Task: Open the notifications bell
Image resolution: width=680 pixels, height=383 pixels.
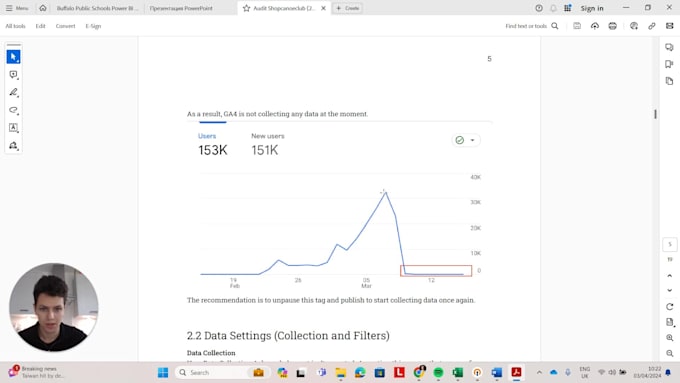Action: pos(553,8)
